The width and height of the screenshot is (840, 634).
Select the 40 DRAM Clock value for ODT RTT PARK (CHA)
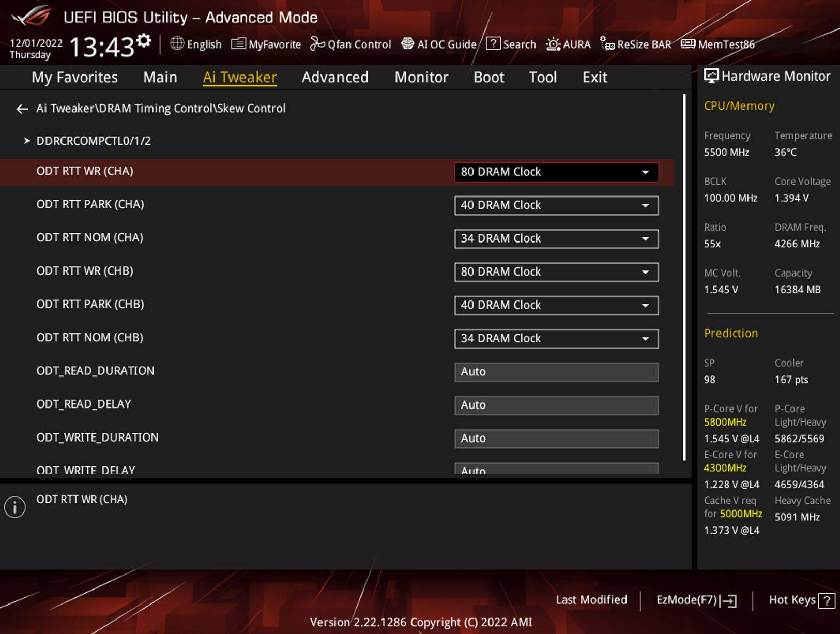(x=555, y=205)
